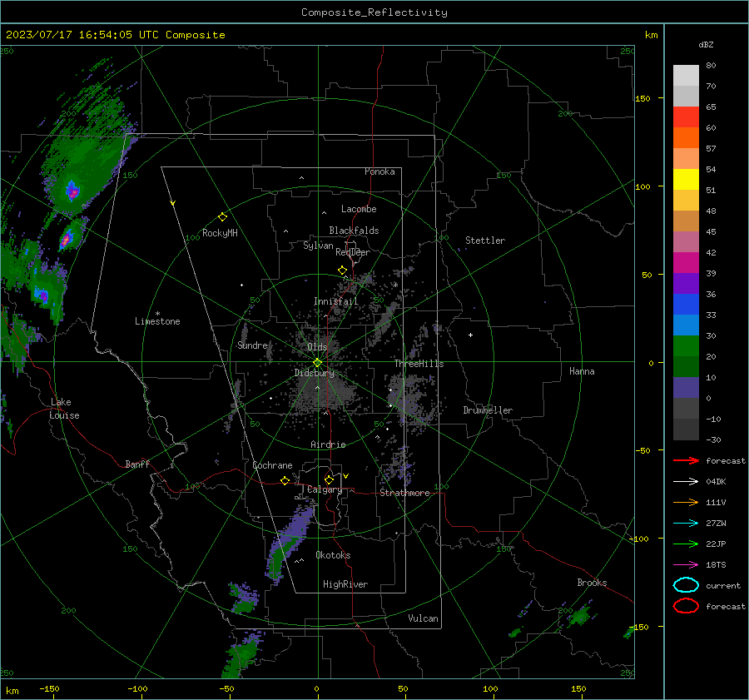
Task: Click the yellow diamond marker below Cochrane
Action: coord(285,480)
